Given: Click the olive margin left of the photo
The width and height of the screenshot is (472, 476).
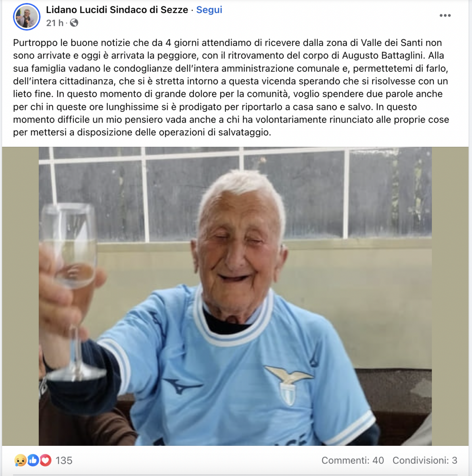Looking at the screenshot, I should click(x=20, y=296).
